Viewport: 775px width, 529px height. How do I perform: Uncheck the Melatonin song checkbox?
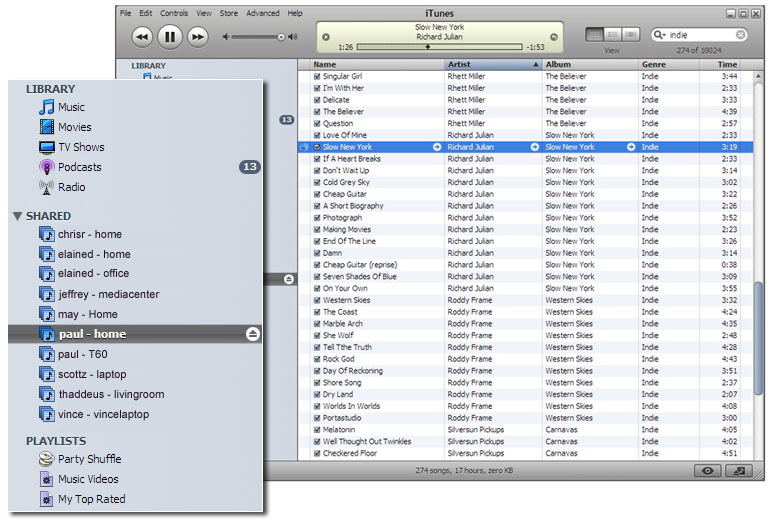(x=317, y=430)
